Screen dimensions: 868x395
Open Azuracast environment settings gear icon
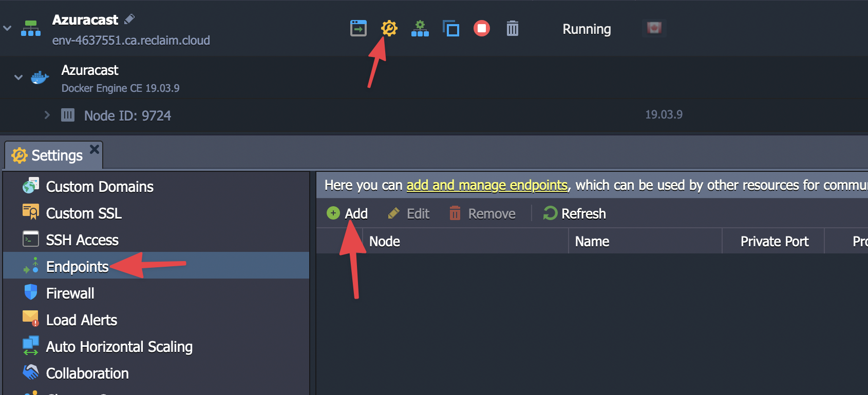(389, 28)
